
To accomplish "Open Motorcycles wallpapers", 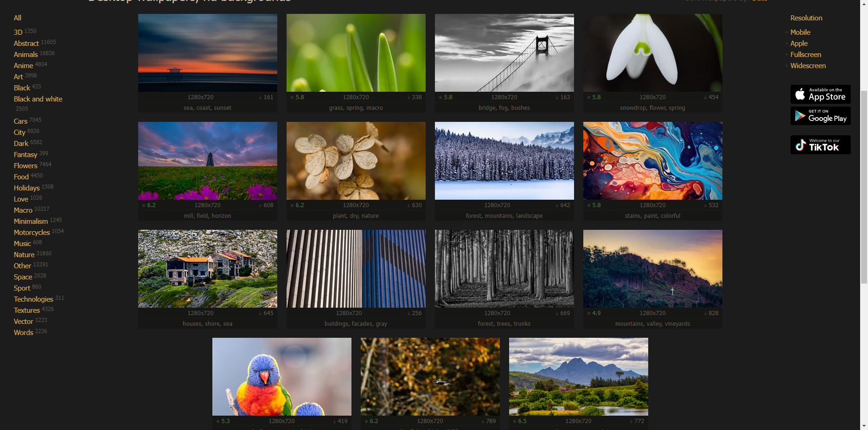I will 32,233.
